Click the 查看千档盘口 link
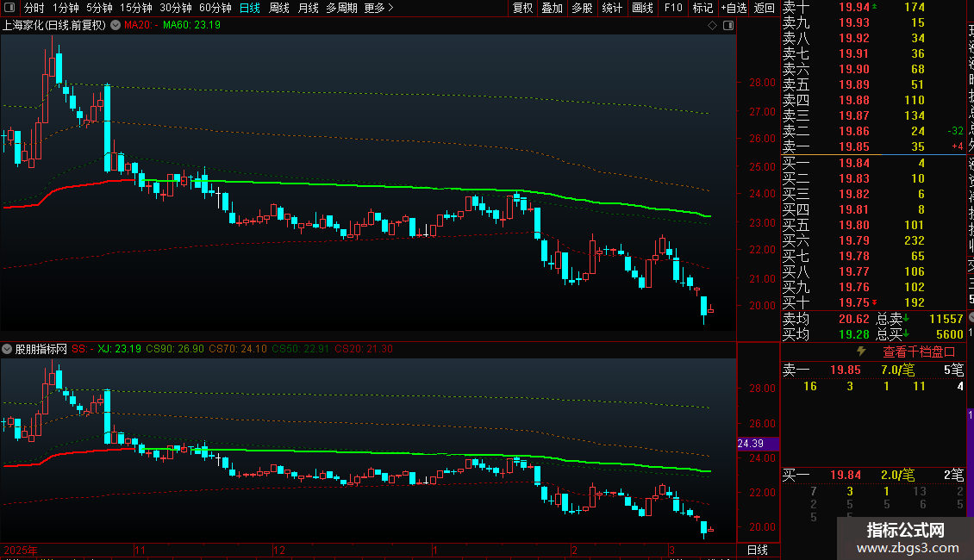The height and width of the screenshot is (560, 974). tap(919, 352)
